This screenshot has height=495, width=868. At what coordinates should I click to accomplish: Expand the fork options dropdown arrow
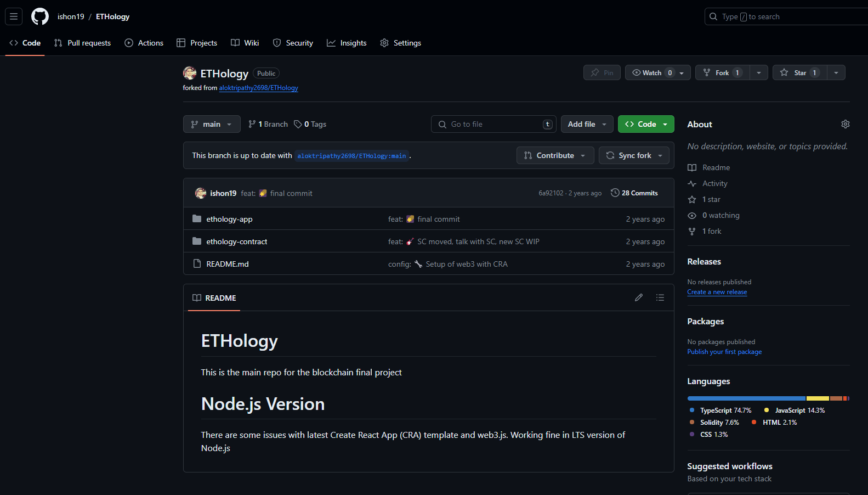[x=759, y=72]
